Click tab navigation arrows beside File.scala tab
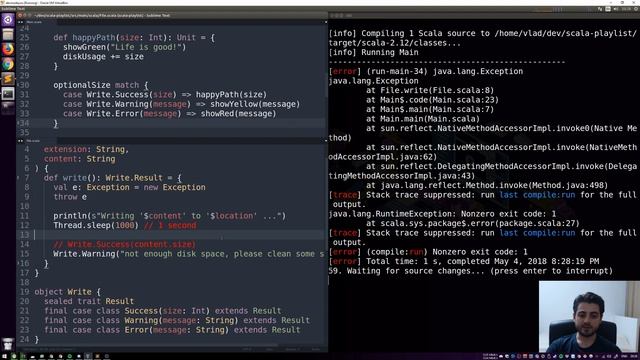 (x=20, y=141)
